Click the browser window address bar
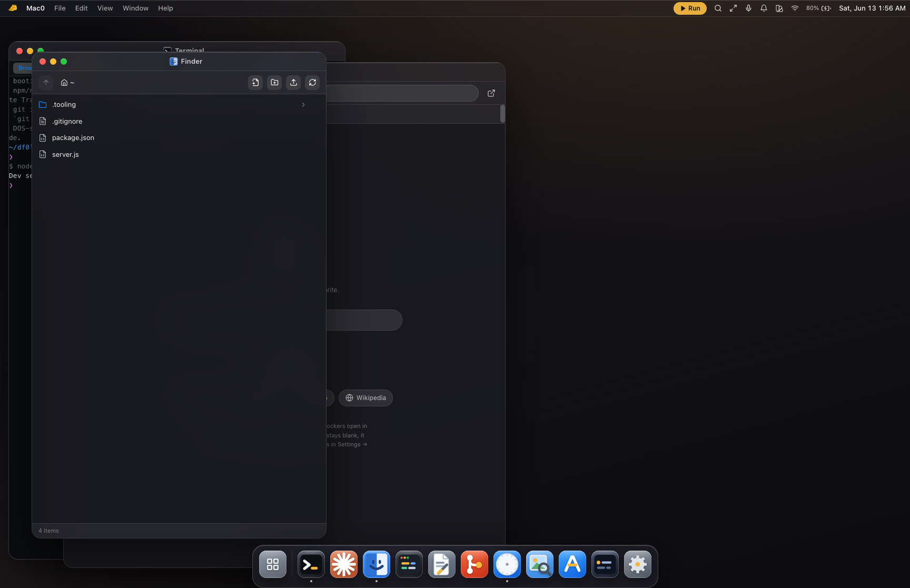 [x=402, y=93]
